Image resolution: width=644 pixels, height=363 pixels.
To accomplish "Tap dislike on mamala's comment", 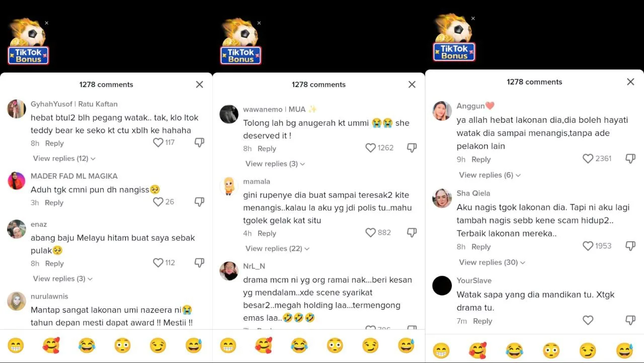I will [412, 233].
